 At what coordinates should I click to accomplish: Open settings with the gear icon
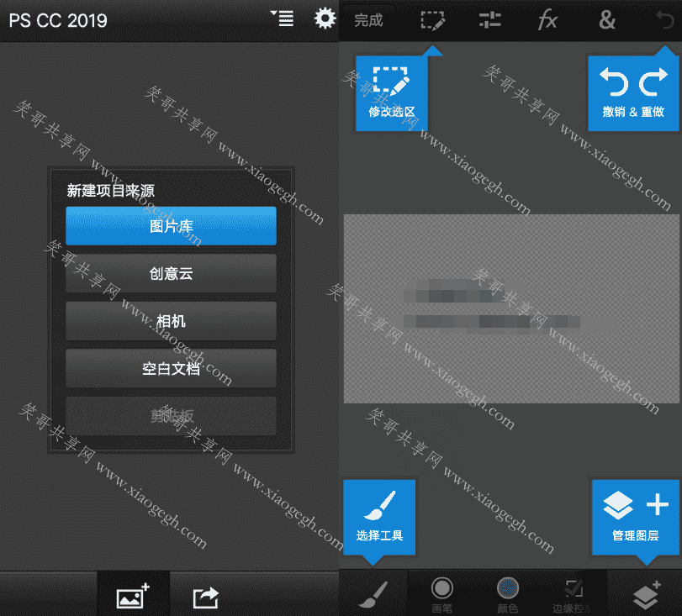click(325, 18)
